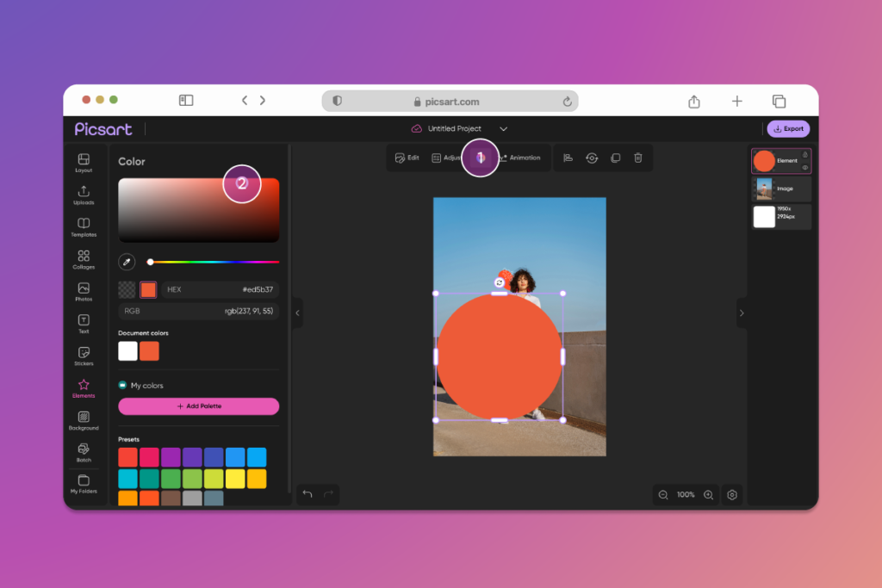Collapse the Color panel using the left chevron

297,313
